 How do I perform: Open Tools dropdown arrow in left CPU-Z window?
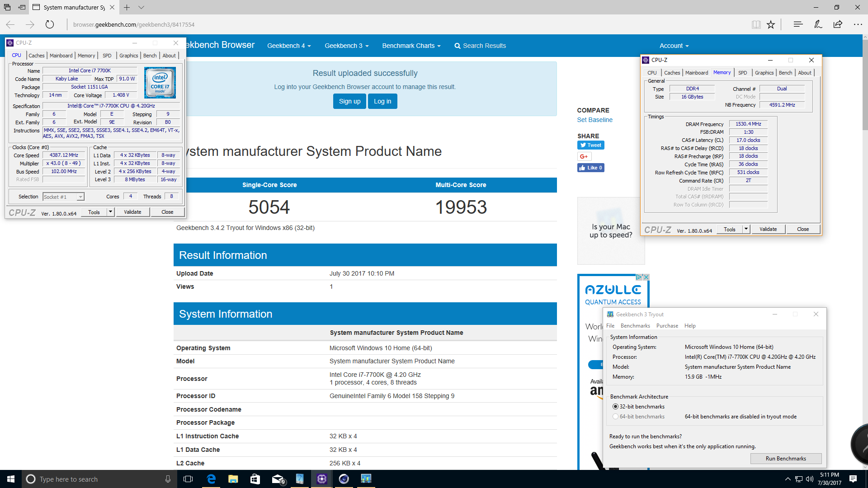(110, 212)
